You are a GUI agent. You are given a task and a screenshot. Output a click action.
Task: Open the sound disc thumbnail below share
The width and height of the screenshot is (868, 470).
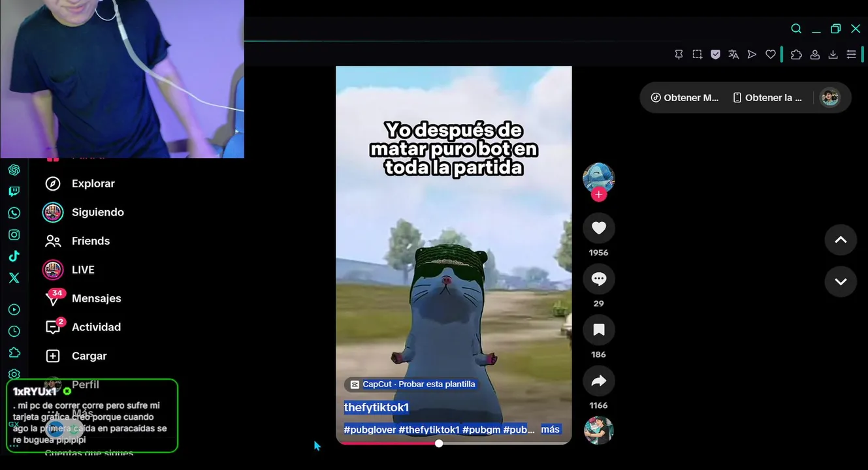[x=599, y=430]
